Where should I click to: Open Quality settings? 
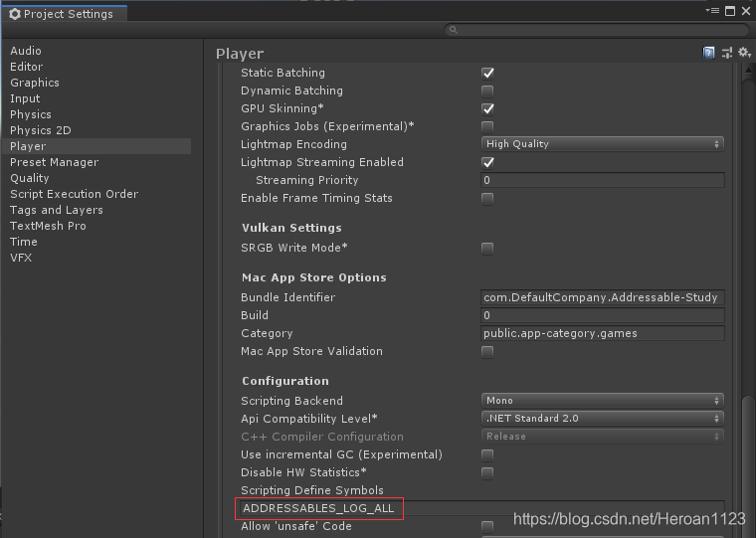click(x=30, y=178)
